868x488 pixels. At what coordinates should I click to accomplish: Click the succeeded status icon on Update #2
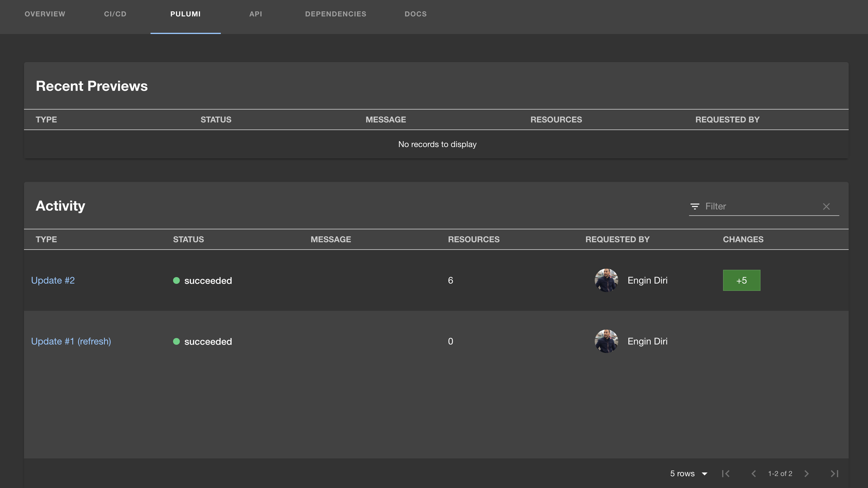[177, 280]
